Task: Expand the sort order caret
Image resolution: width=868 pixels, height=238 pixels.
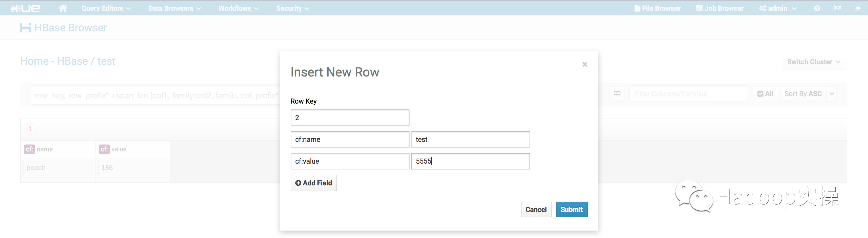Action: [832, 94]
